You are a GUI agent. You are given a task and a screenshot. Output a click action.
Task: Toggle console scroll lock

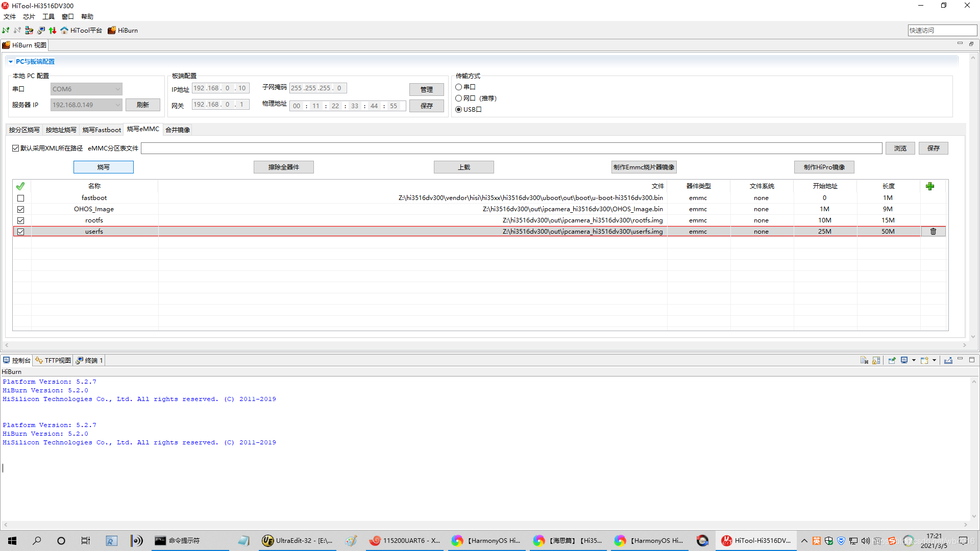point(876,360)
